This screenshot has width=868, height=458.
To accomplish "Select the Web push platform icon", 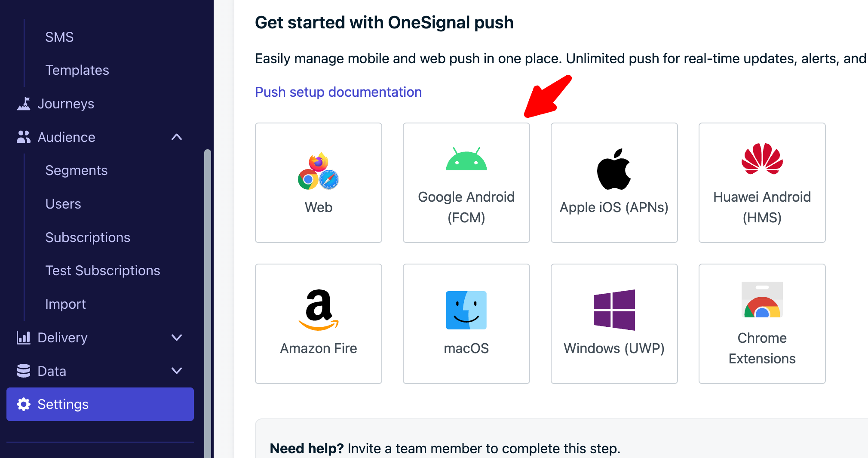I will pyautogui.click(x=318, y=171).
